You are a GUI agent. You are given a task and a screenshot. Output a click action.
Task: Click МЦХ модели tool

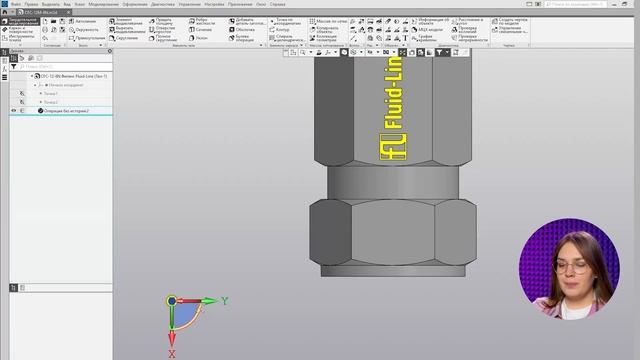[427, 30]
